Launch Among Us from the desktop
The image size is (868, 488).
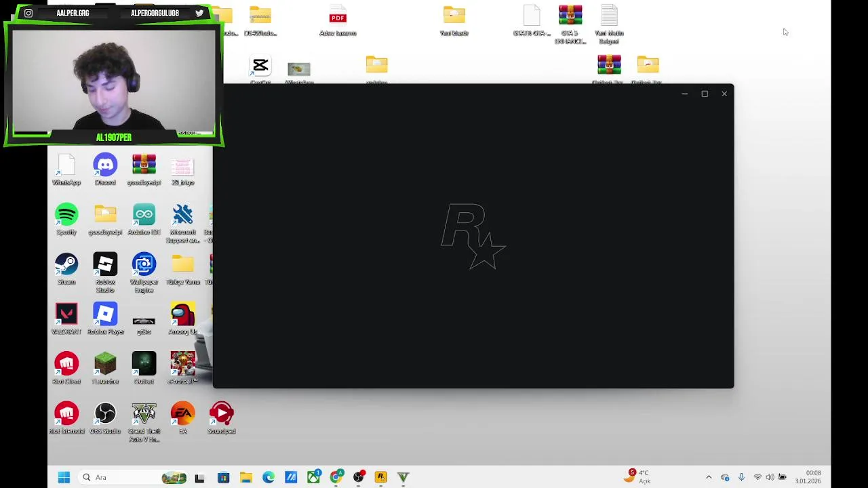tap(182, 318)
